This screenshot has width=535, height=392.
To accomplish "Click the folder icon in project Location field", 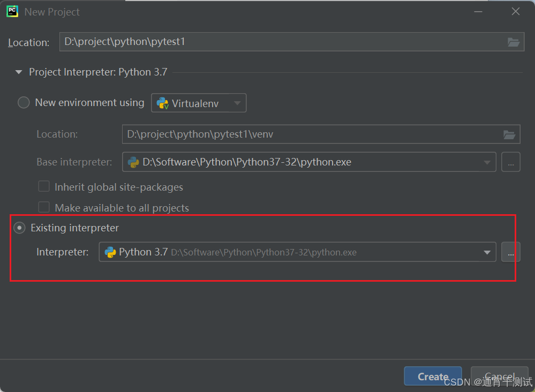I will pyautogui.click(x=513, y=42).
